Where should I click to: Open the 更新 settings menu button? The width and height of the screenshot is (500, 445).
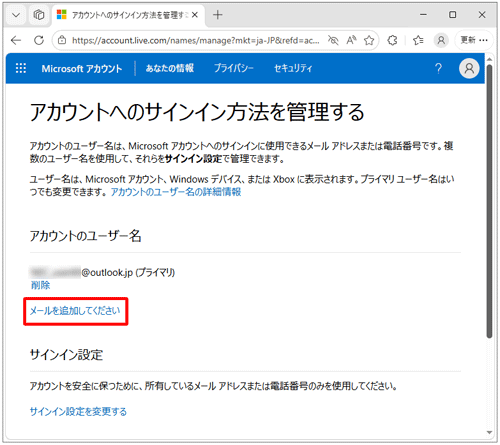tap(474, 40)
